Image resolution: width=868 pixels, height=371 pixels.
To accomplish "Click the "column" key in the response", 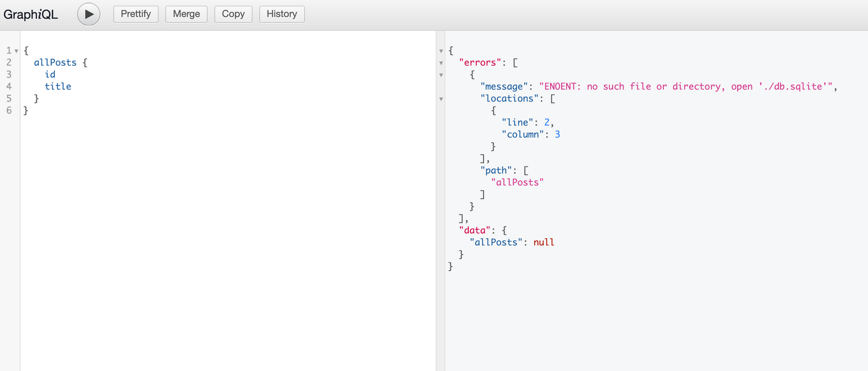I will click(x=523, y=134).
